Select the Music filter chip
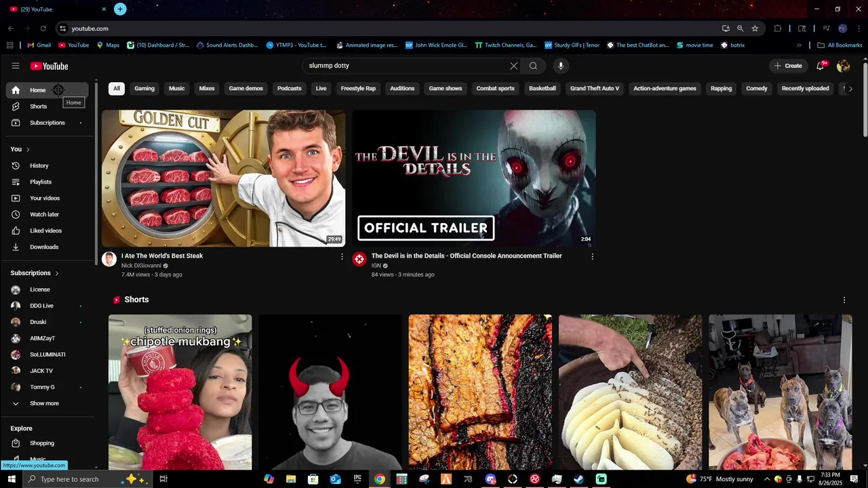 [177, 89]
